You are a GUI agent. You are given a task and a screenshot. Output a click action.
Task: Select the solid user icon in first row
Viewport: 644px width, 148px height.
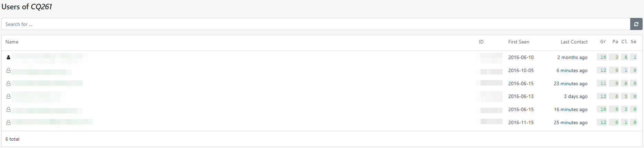[8, 57]
